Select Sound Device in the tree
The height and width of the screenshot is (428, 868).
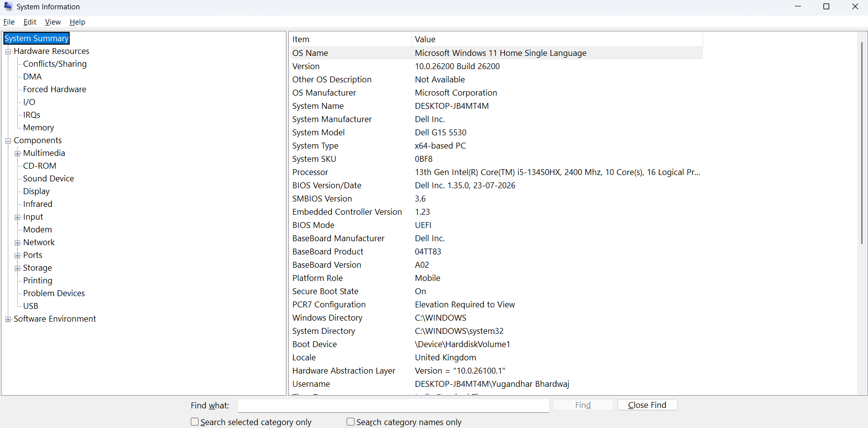click(x=49, y=178)
